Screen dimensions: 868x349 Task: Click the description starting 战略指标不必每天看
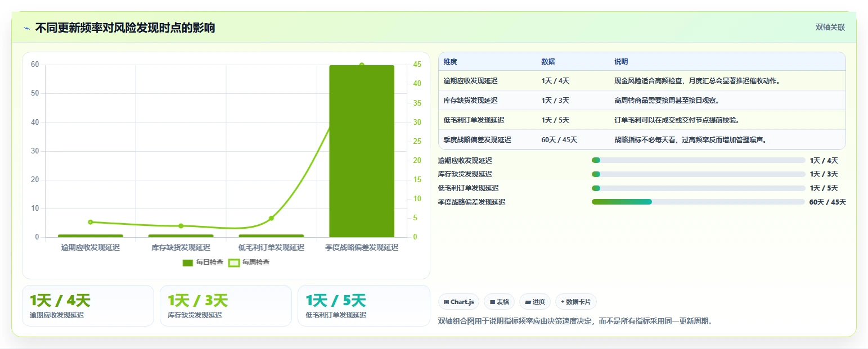coord(691,140)
